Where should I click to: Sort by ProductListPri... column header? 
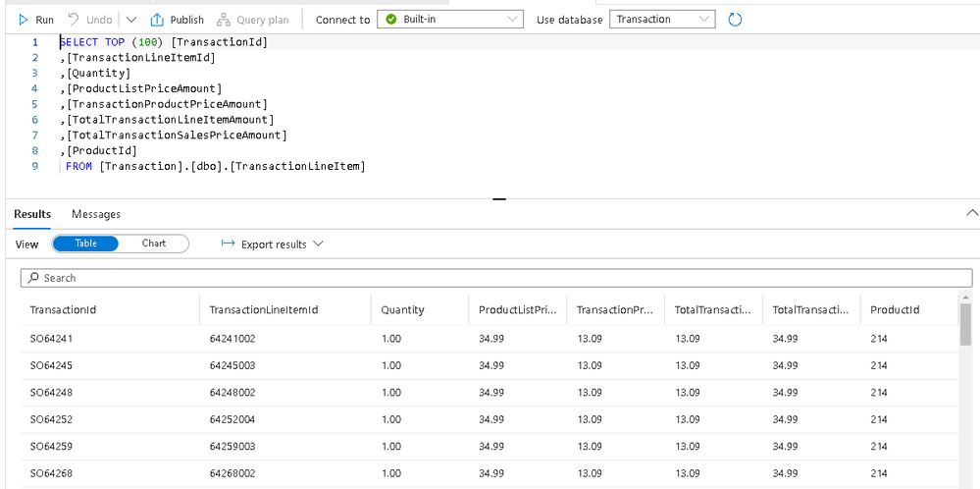[x=518, y=309]
